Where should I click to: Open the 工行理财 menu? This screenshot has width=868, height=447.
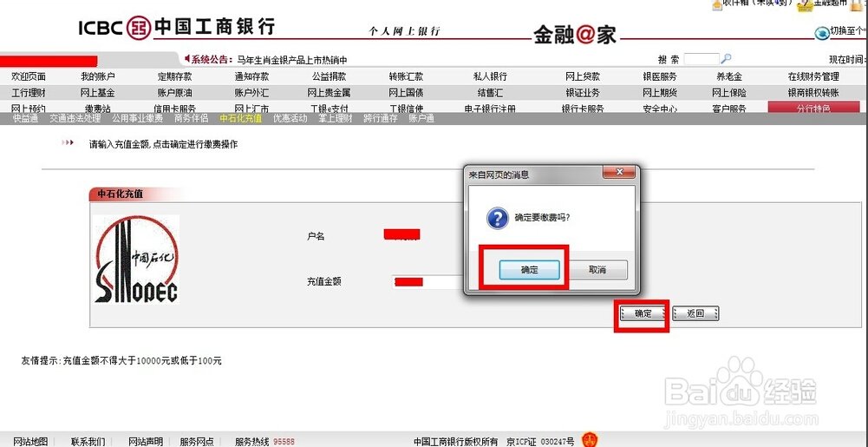[x=29, y=93]
